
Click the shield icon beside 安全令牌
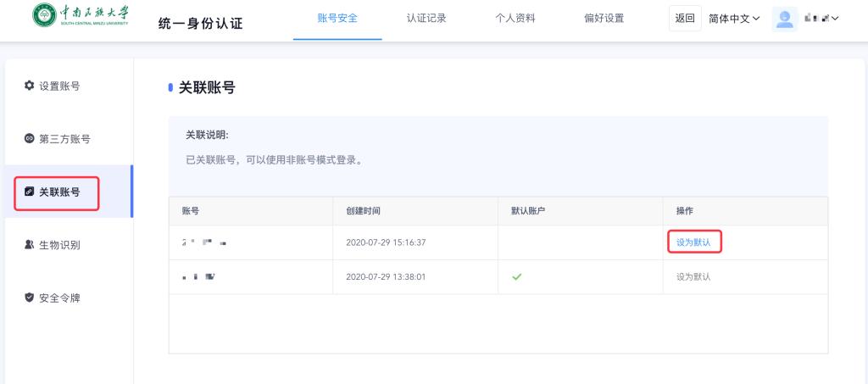point(29,298)
